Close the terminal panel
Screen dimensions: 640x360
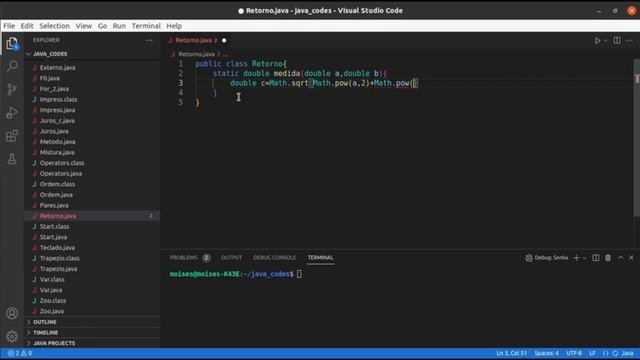(631, 258)
